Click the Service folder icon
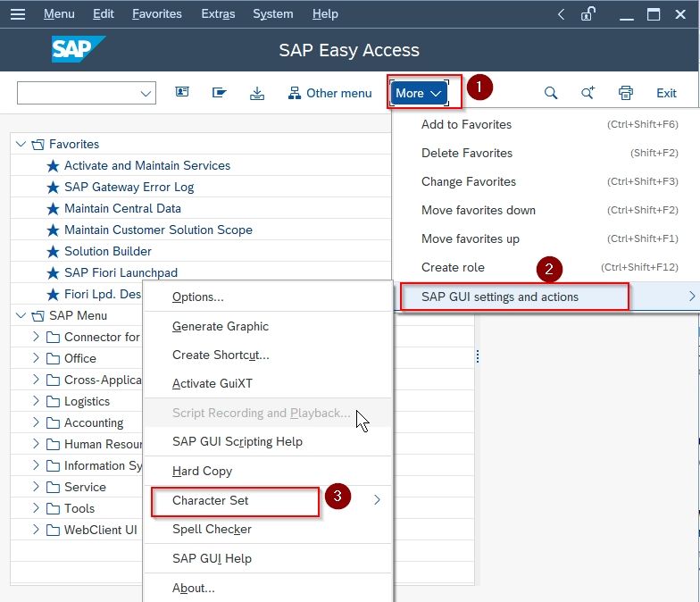The height and width of the screenshot is (602, 700). coord(53,488)
